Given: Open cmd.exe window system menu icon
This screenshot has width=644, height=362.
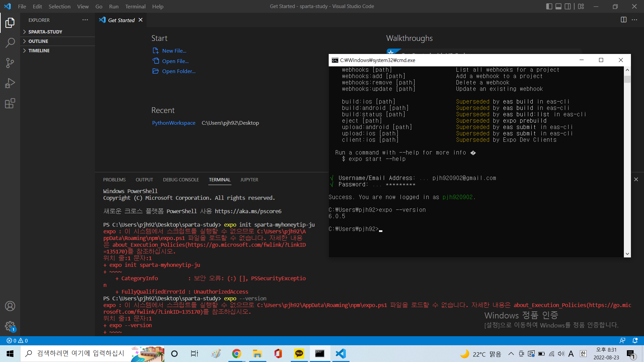Looking at the screenshot, I should [x=335, y=60].
